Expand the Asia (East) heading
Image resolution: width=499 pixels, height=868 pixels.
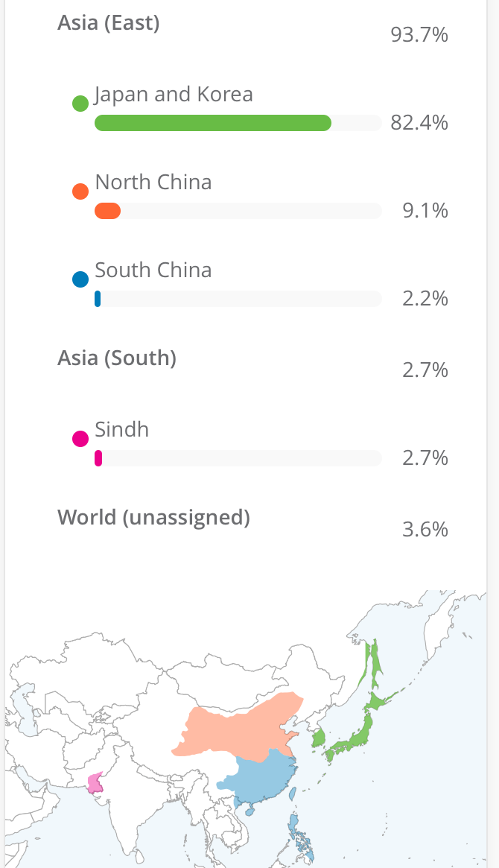109,23
